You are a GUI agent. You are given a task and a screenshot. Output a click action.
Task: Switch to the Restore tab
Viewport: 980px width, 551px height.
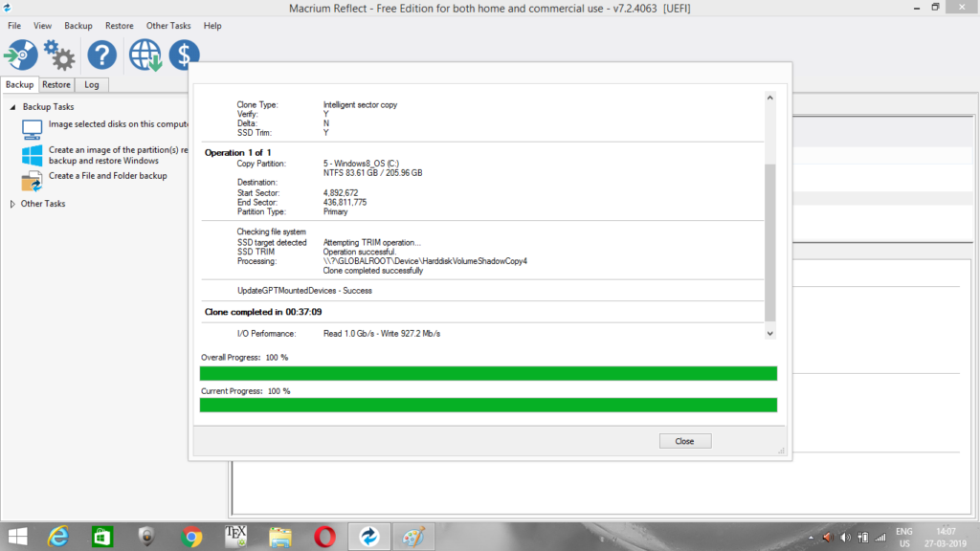56,84
